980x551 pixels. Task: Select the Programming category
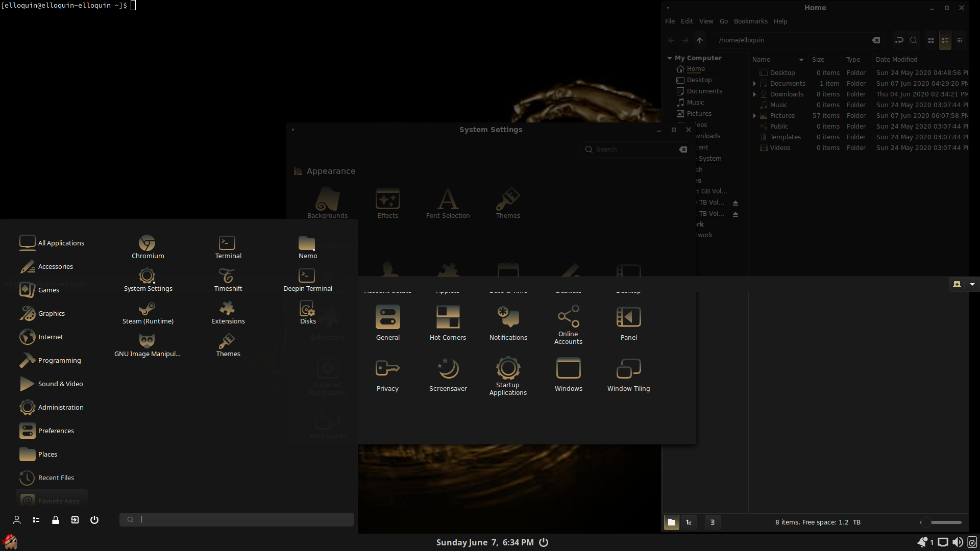tap(59, 360)
